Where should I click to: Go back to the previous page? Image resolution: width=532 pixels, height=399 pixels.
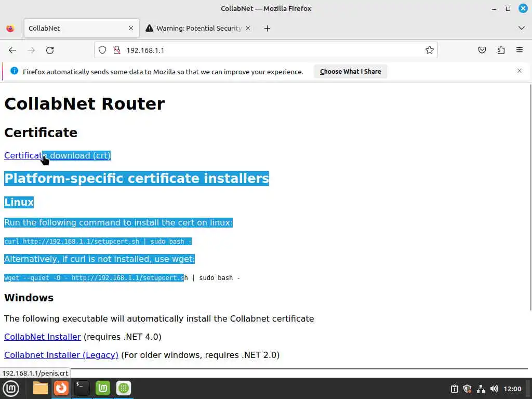click(12, 50)
